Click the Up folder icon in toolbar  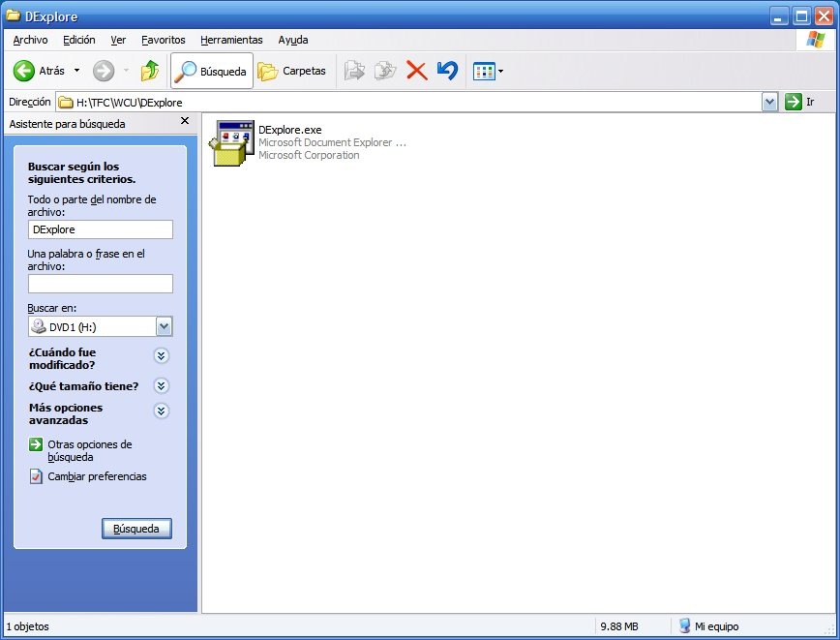[x=149, y=71]
